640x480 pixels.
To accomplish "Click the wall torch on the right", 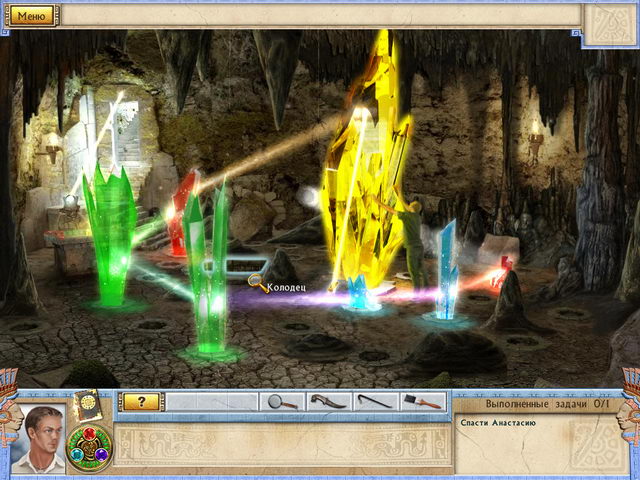I will 534,141.
